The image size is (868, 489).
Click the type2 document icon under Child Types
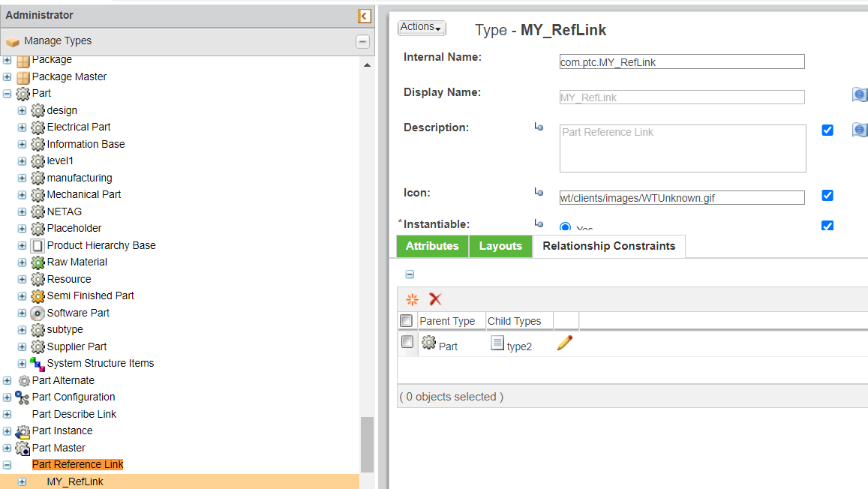point(497,343)
